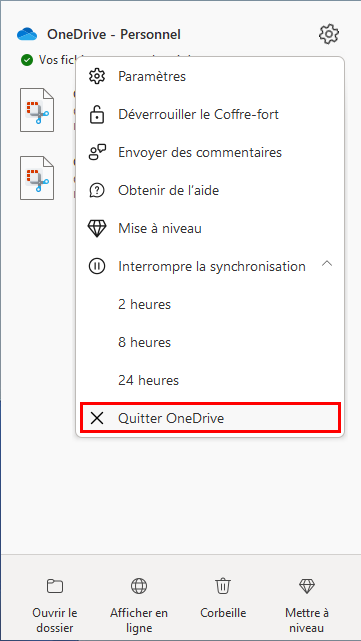This screenshot has width=361, height=641.
Task: Click the X icon beside Quitter OneDrive
Action: pos(97,418)
